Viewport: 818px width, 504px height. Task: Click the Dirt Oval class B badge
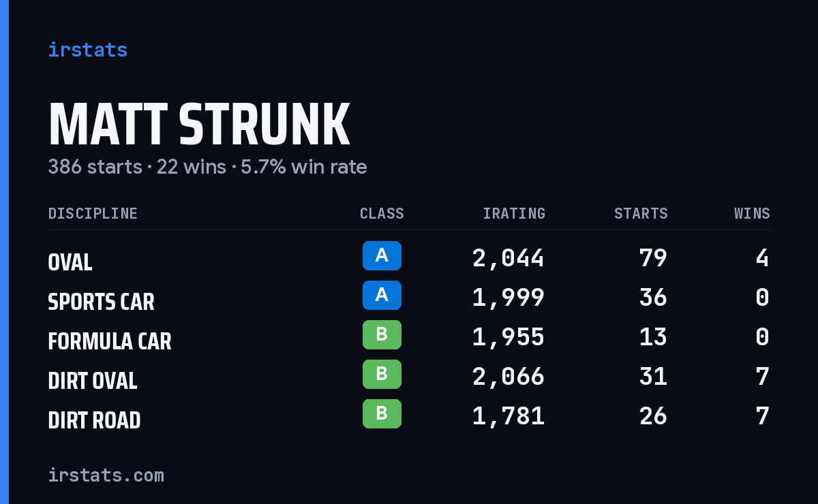382,374
